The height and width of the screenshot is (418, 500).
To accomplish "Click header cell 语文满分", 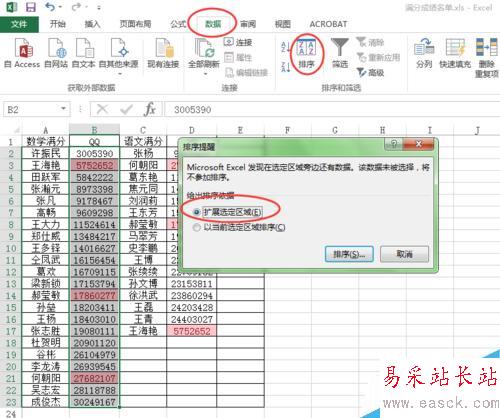I will [x=143, y=141].
